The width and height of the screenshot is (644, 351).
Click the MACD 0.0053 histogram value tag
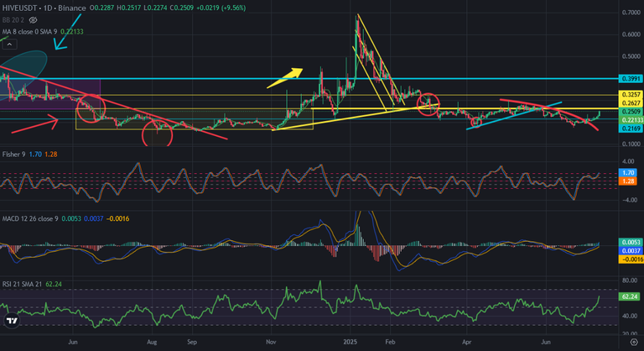pyautogui.click(x=631, y=243)
